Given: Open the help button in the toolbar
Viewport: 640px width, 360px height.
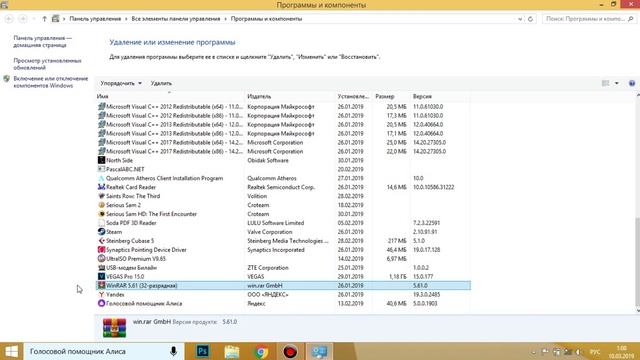Looking at the screenshot, I should click(632, 83).
